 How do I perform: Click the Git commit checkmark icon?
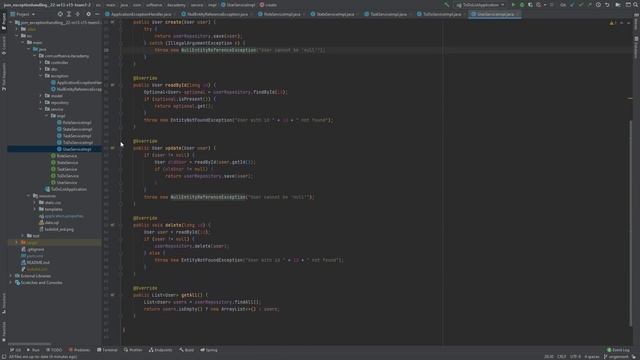point(581,5)
